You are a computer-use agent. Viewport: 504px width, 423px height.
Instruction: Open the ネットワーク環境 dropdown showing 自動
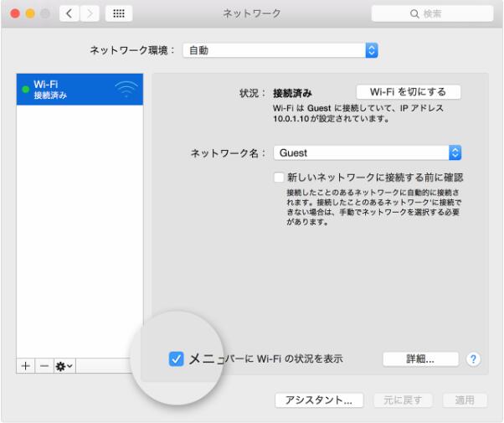pyautogui.click(x=280, y=50)
